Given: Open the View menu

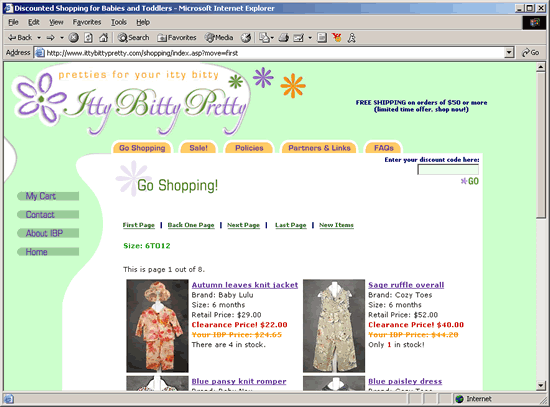Looking at the screenshot, I should click(56, 22).
